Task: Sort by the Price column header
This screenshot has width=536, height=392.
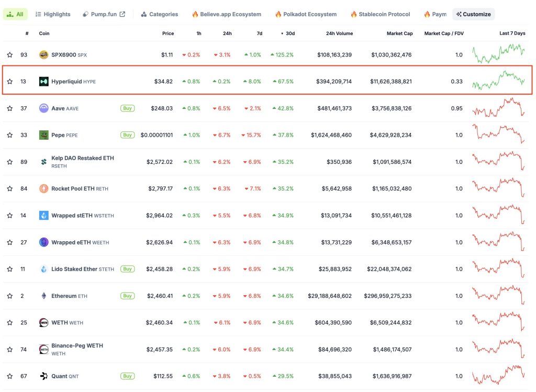Action: point(168,33)
